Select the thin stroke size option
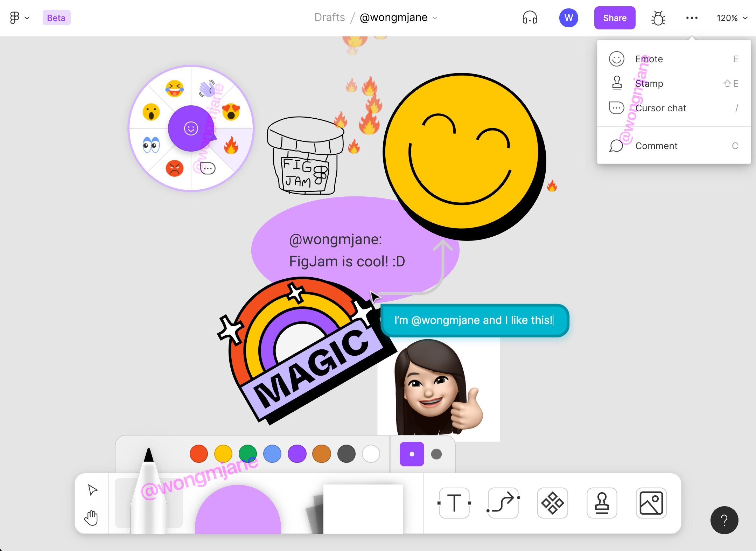Screen dimensions: 756x551 coord(412,454)
